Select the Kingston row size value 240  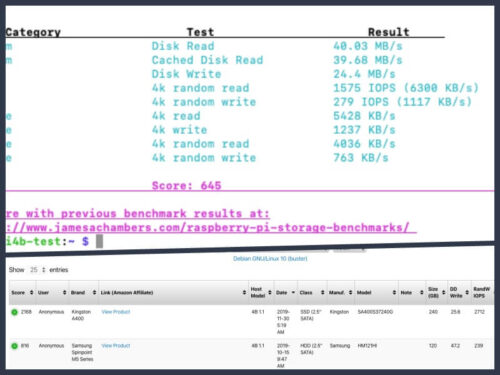[433, 312]
